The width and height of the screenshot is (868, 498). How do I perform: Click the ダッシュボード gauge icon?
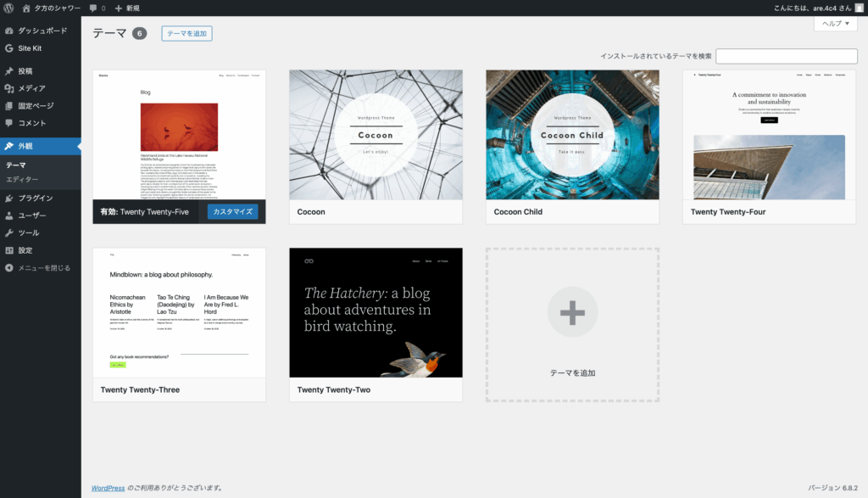click(x=8, y=31)
